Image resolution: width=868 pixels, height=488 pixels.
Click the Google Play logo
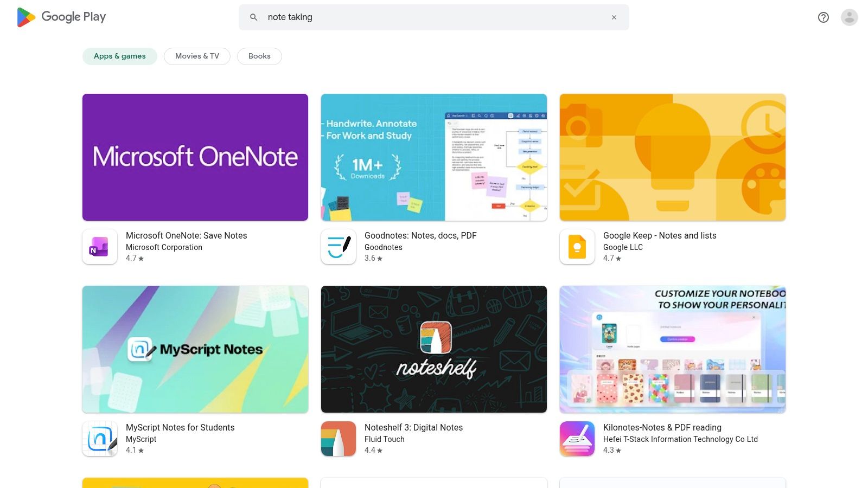[x=61, y=17]
